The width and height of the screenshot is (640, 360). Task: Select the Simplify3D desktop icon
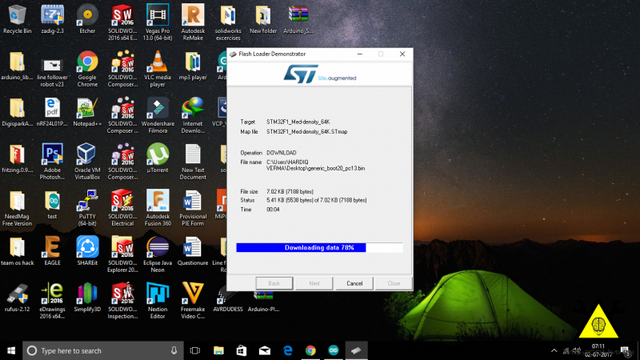(87, 298)
